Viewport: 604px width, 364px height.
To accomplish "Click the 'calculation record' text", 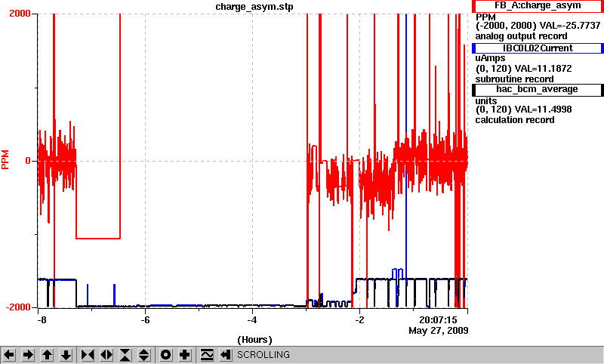I will click(x=515, y=120).
